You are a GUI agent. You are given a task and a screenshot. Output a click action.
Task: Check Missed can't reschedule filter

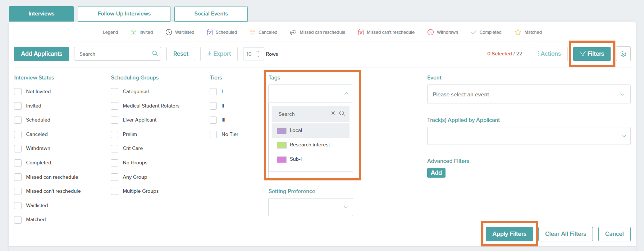[18, 191]
